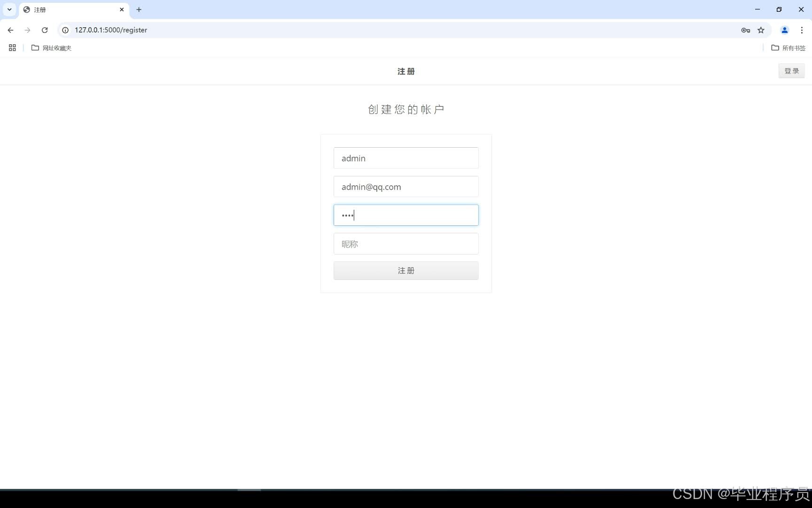Focus the username field containing admin
812x508 pixels.
[406, 158]
